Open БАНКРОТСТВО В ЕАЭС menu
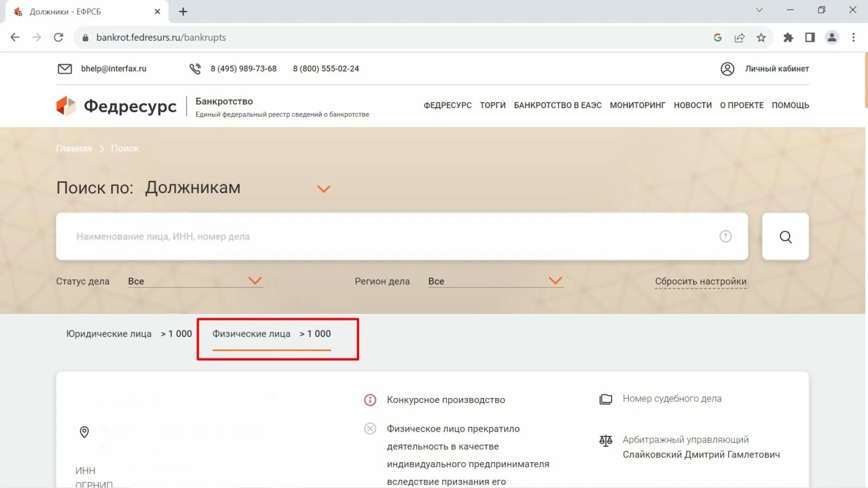 pos(558,105)
